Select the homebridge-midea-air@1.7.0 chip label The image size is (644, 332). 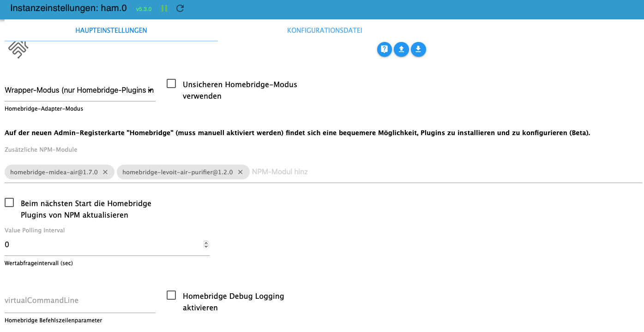coord(54,172)
